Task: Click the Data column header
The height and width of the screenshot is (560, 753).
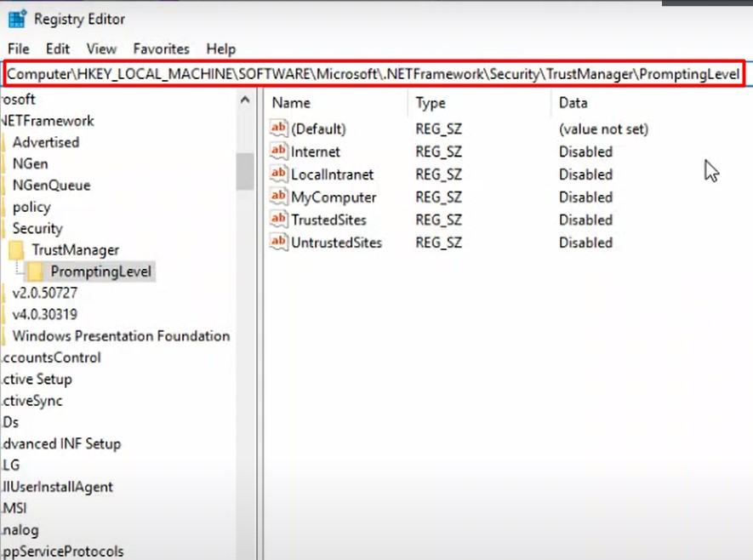Action: (573, 103)
